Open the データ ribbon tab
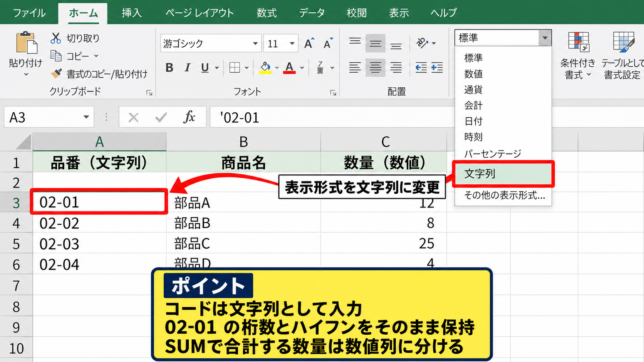644x362 pixels. pos(312,13)
